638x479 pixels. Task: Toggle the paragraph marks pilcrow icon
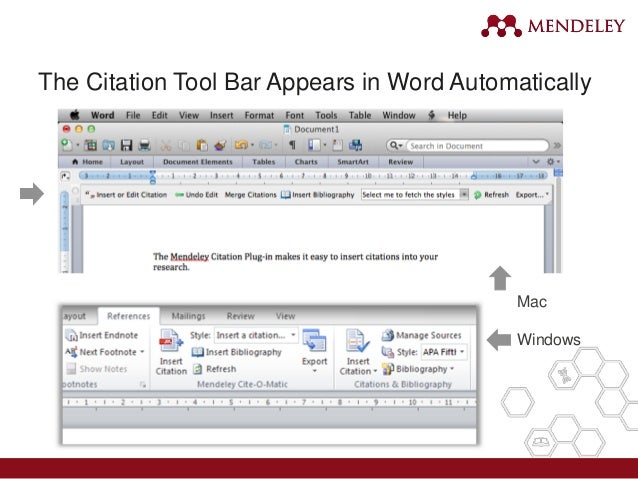pyautogui.click(x=292, y=145)
